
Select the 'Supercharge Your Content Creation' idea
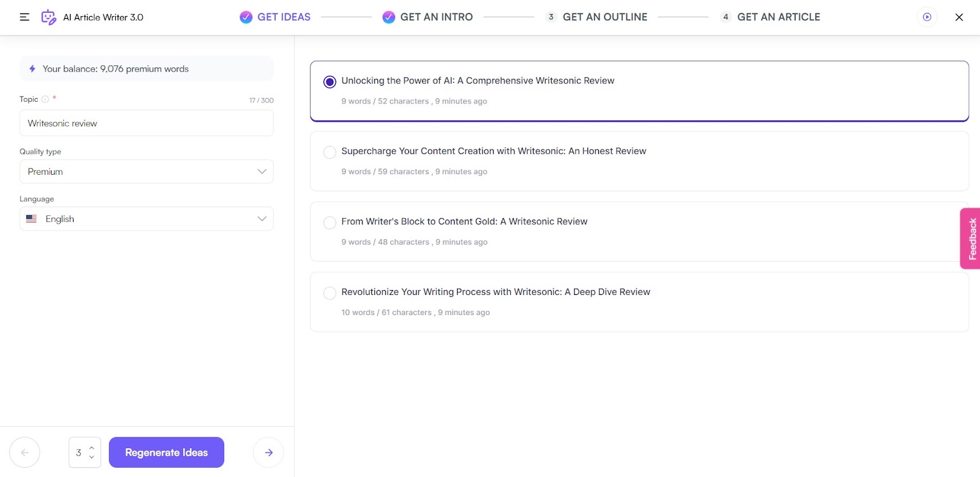[x=330, y=152]
